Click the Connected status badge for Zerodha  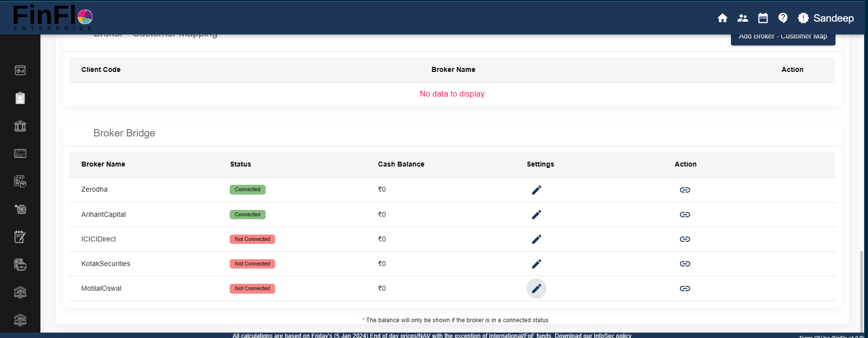tap(247, 190)
